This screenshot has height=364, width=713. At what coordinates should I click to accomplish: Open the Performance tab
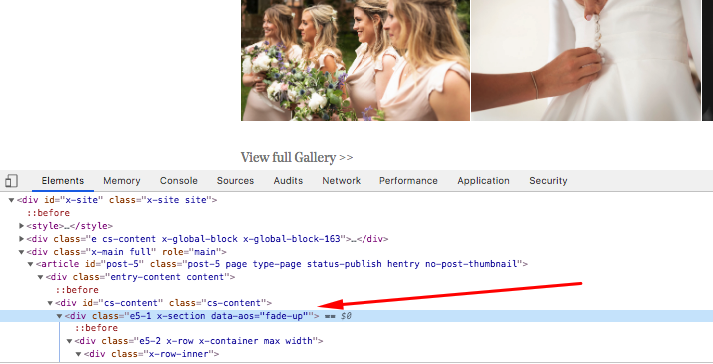point(408,181)
